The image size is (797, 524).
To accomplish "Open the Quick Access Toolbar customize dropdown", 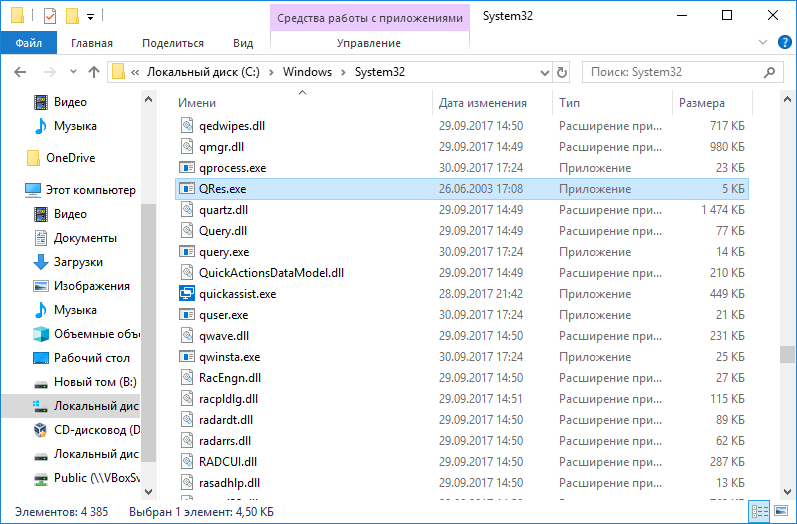I will point(90,17).
